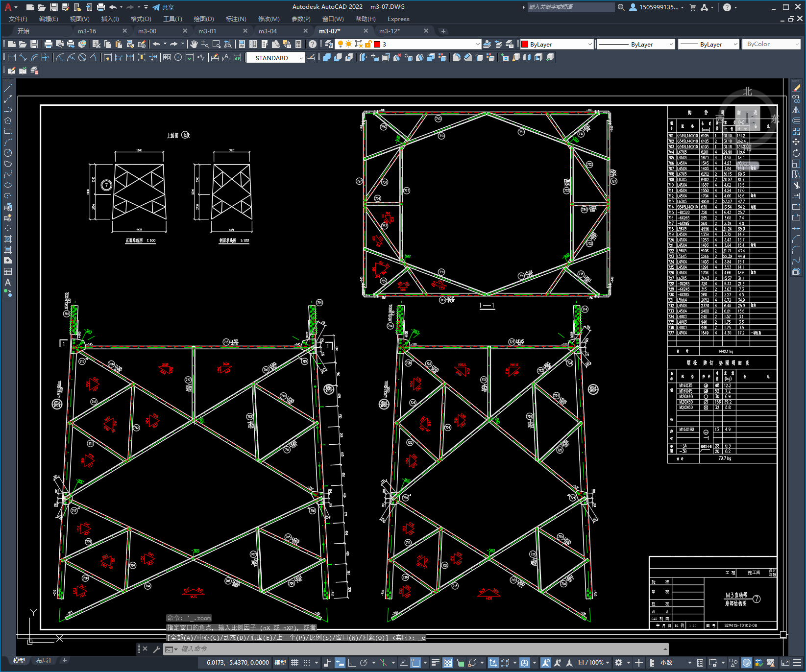The image size is (806, 672).
Task: Toggle dynamic input in status bar
Action: 340,663
